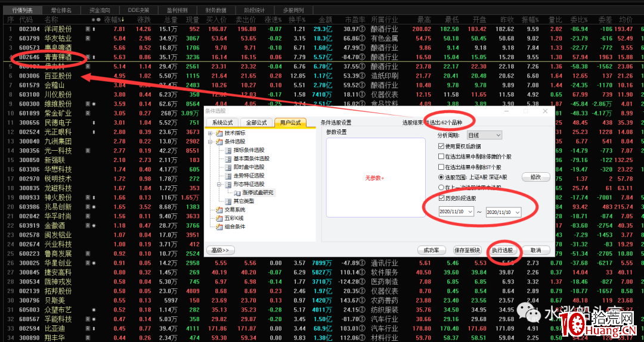644x342 pixels.
Task: Select 选股范围 radio button
Action: coord(441,178)
